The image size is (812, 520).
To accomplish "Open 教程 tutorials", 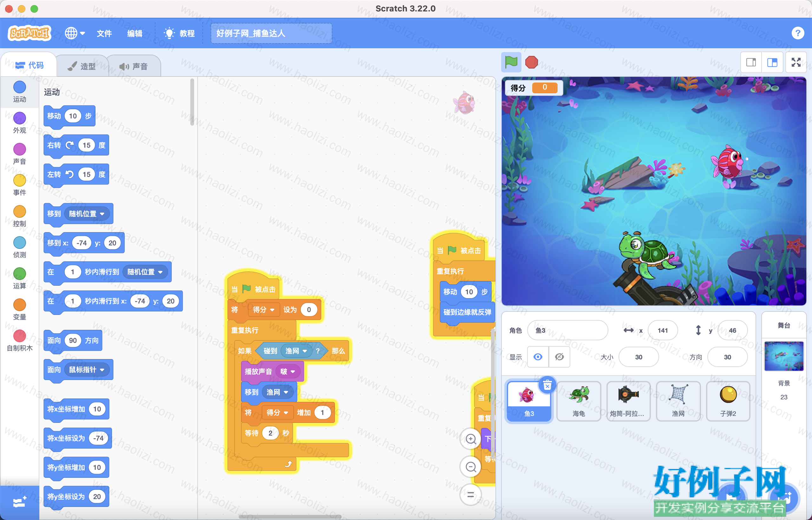I will tap(179, 33).
